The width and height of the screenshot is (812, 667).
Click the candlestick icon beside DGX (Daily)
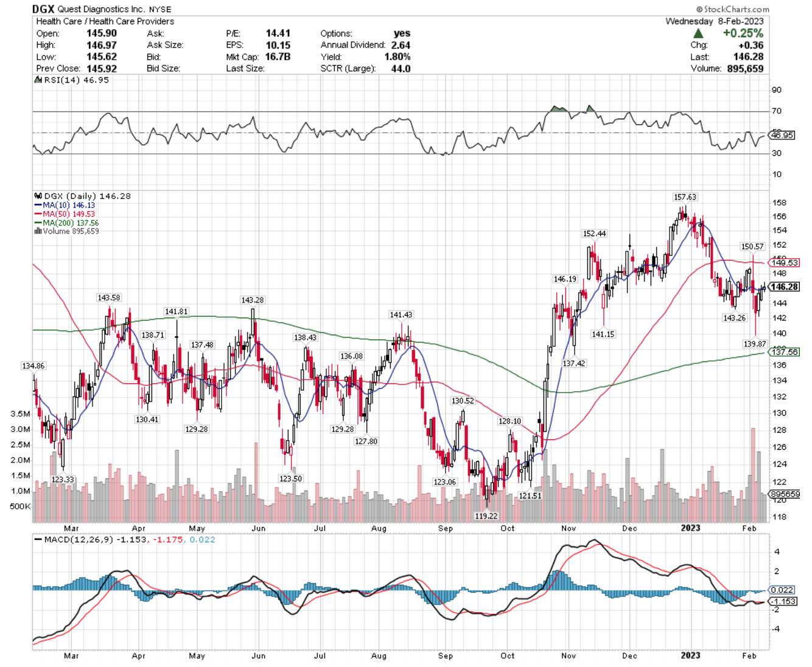click(x=38, y=197)
